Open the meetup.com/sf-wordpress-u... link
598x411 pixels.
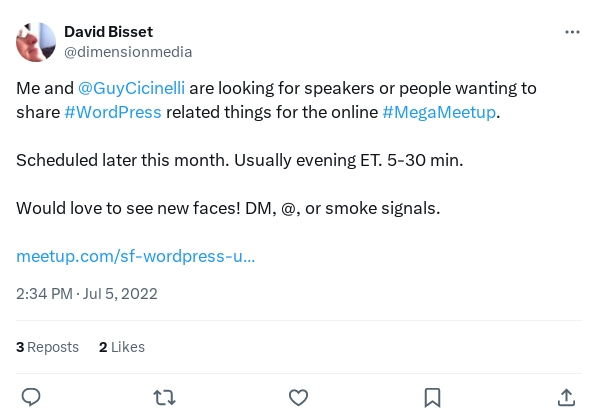point(135,256)
